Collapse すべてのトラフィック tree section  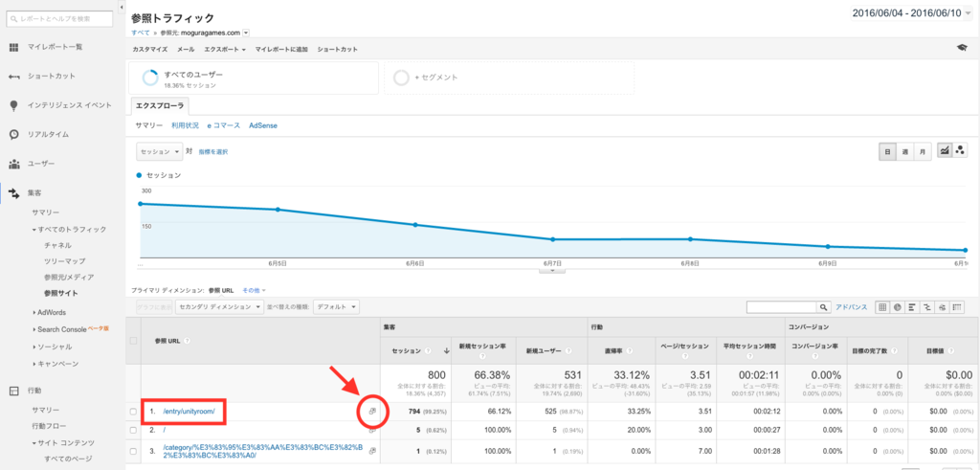point(34,230)
